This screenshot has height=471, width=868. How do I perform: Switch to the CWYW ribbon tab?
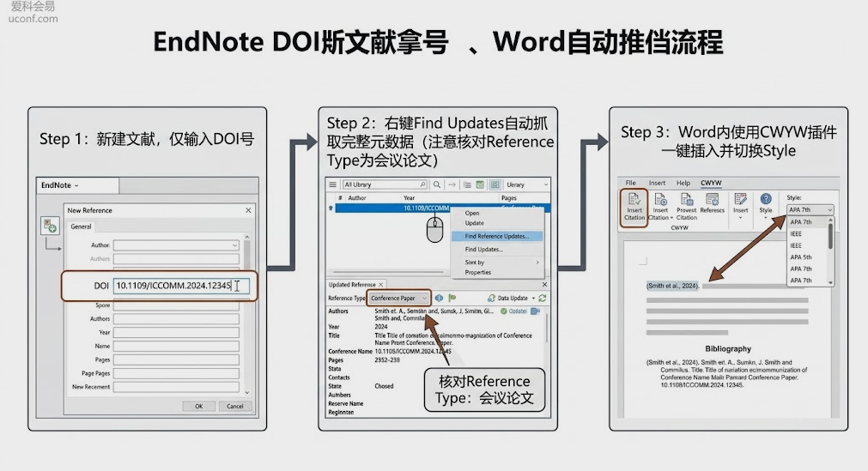pos(711,184)
